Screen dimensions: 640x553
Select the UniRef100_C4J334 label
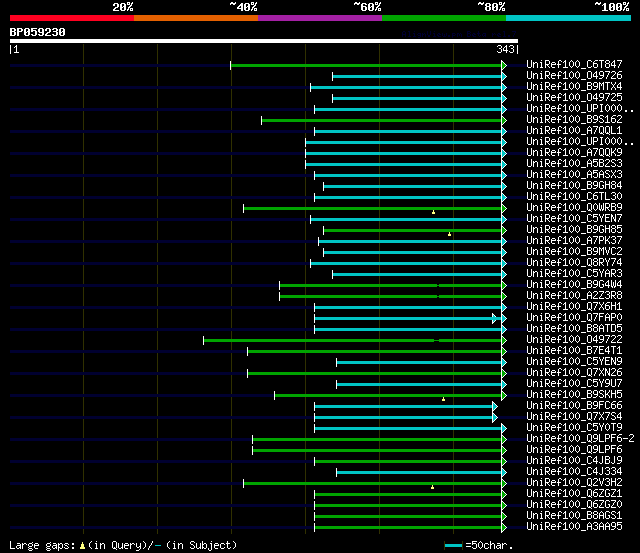point(574,472)
